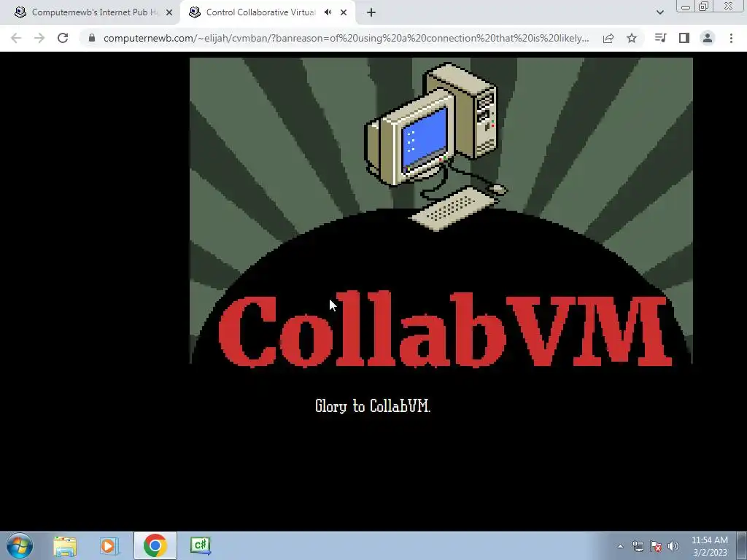The image size is (747, 560).
Task: Share this page icon
Action: point(608,38)
